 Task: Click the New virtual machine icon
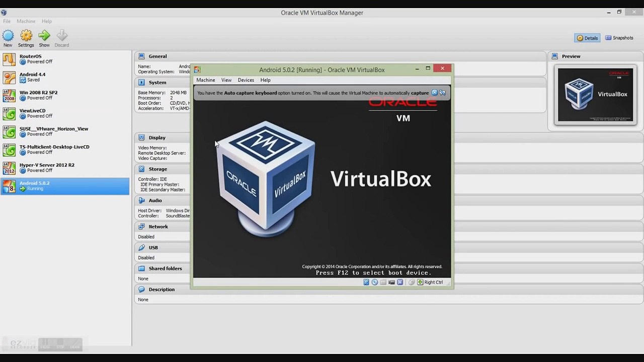click(x=8, y=35)
